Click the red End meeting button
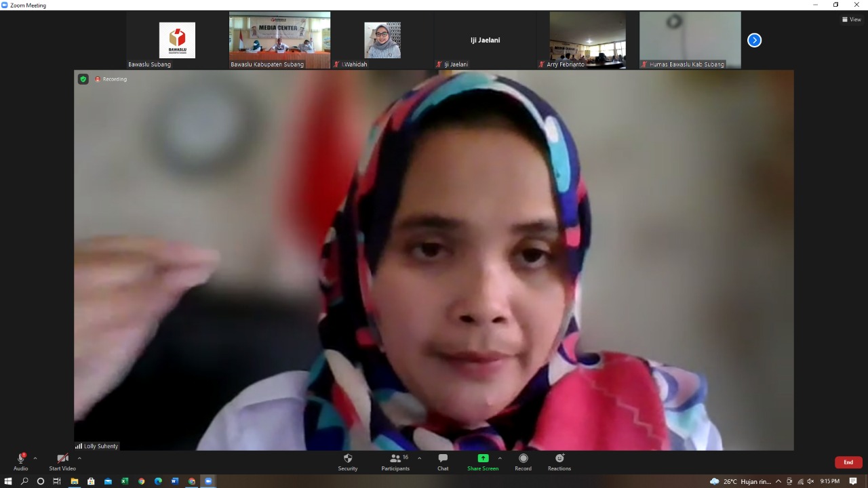 coord(848,462)
